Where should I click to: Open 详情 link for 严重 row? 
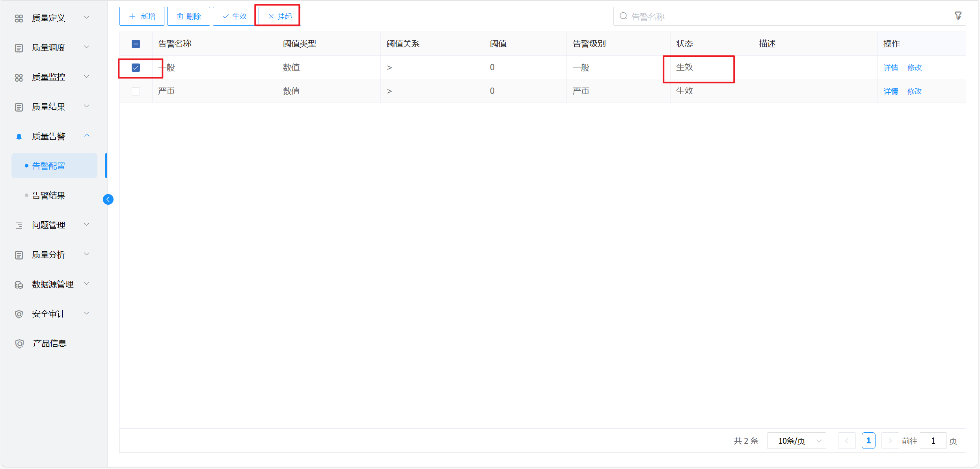(x=891, y=91)
